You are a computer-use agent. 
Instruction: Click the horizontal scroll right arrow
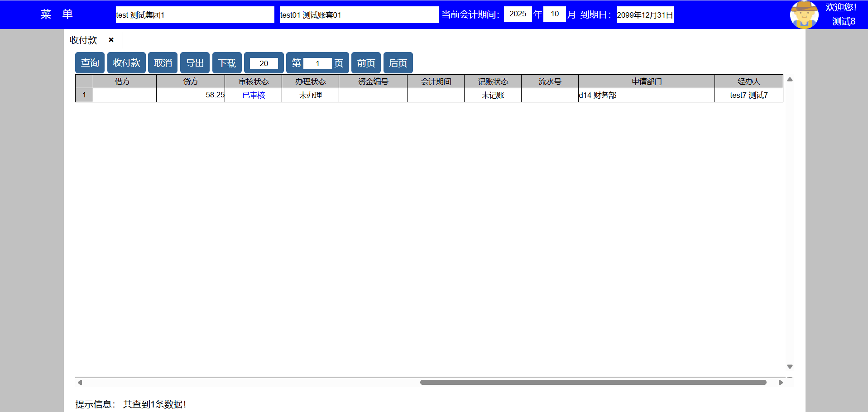(x=781, y=383)
